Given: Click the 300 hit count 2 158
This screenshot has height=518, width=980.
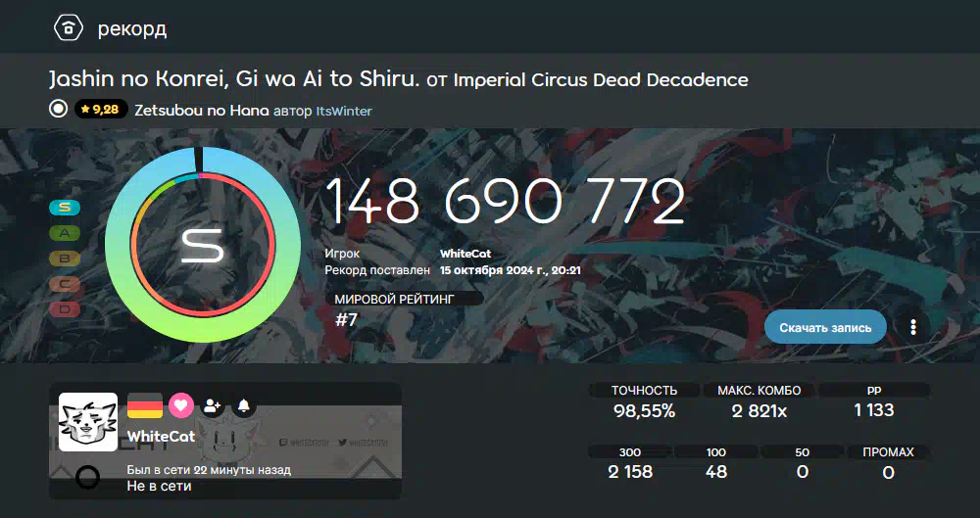Looking at the screenshot, I should click(630, 471).
